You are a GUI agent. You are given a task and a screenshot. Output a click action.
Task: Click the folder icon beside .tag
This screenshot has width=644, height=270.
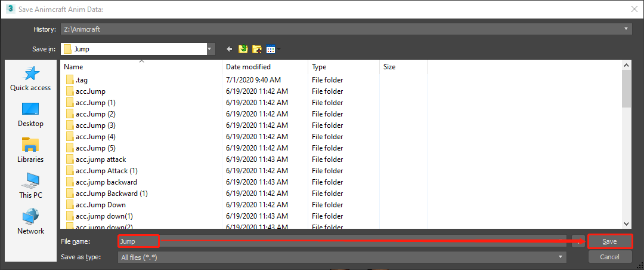69,80
